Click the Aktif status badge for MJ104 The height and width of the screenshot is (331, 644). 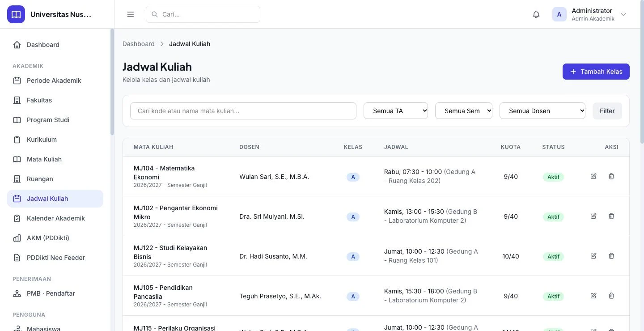[554, 177]
